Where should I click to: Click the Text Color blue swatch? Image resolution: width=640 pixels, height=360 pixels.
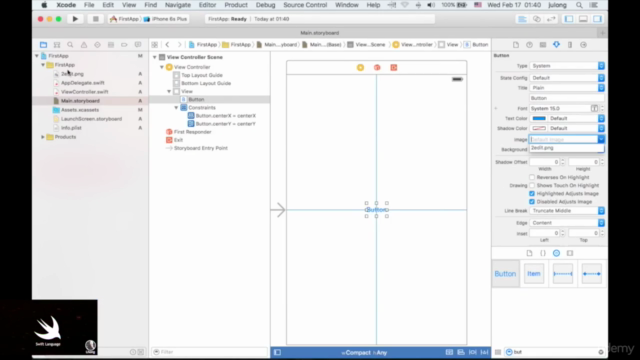[x=539, y=118]
